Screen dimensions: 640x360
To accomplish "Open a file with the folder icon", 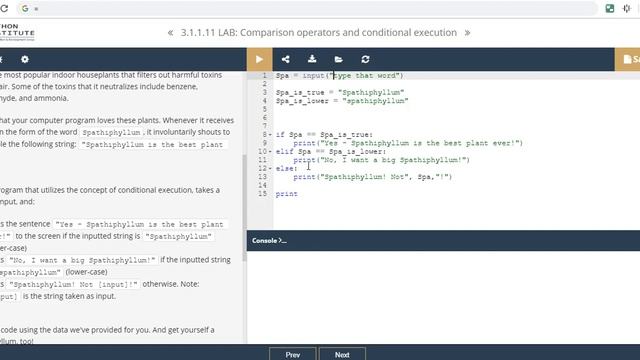I will (x=338, y=59).
